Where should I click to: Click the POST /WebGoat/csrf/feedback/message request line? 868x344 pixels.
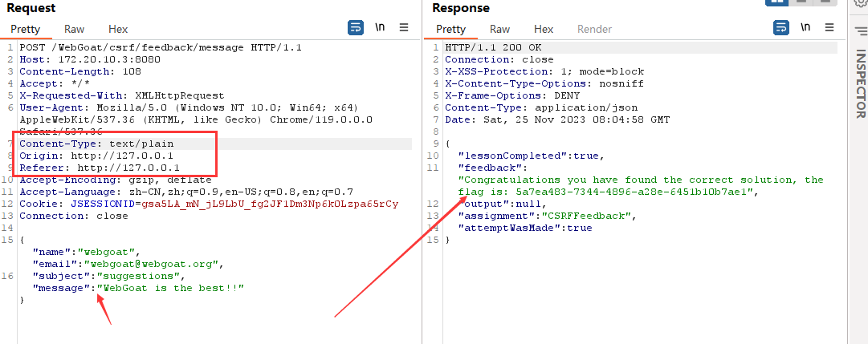(x=161, y=47)
